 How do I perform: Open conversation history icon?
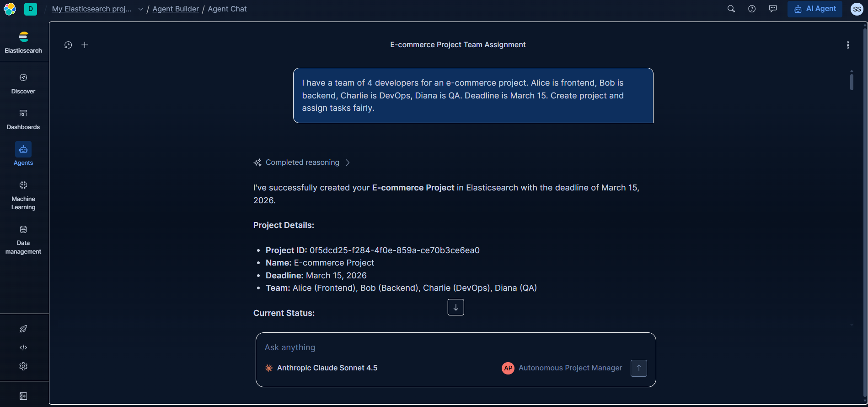(x=68, y=45)
